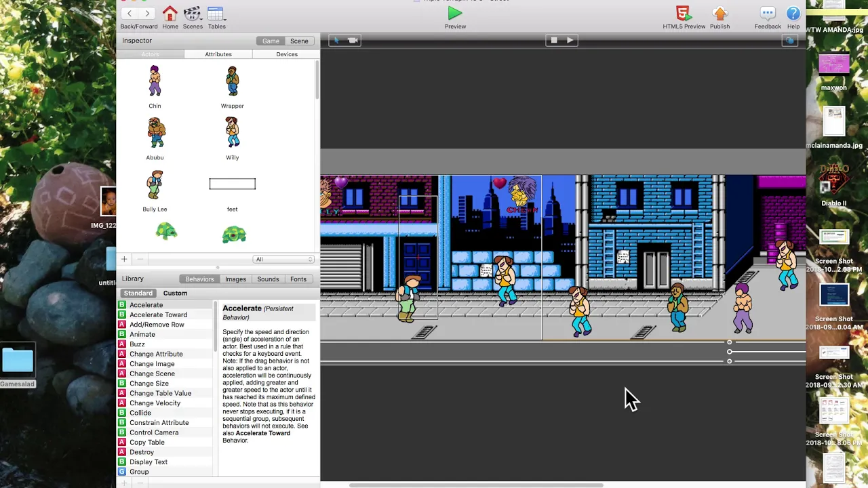The width and height of the screenshot is (868, 488).
Task: Select Standard behaviors list
Action: (x=138, y=293)
